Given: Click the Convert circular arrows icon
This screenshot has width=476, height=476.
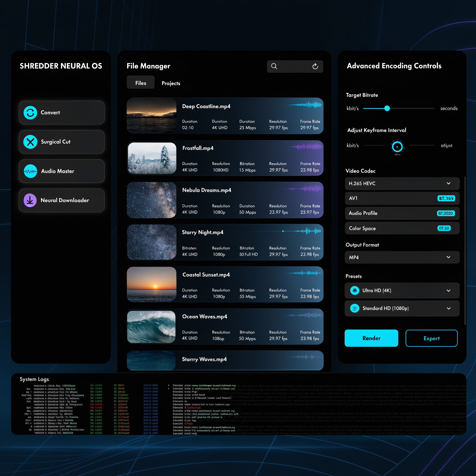Looking at the screenshot, I should (x=30, y=112).
